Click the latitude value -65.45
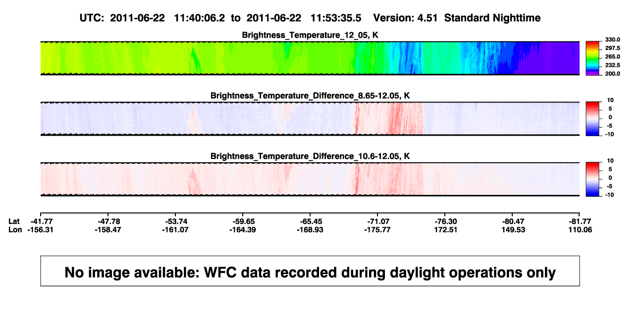 [310, 221]
